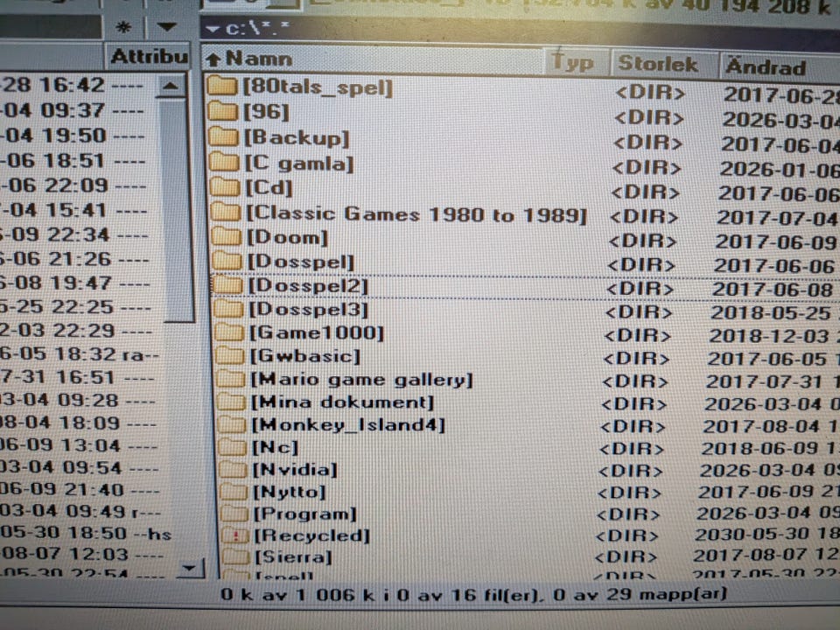Sort files by Ändrad column

tap(764, 66)
